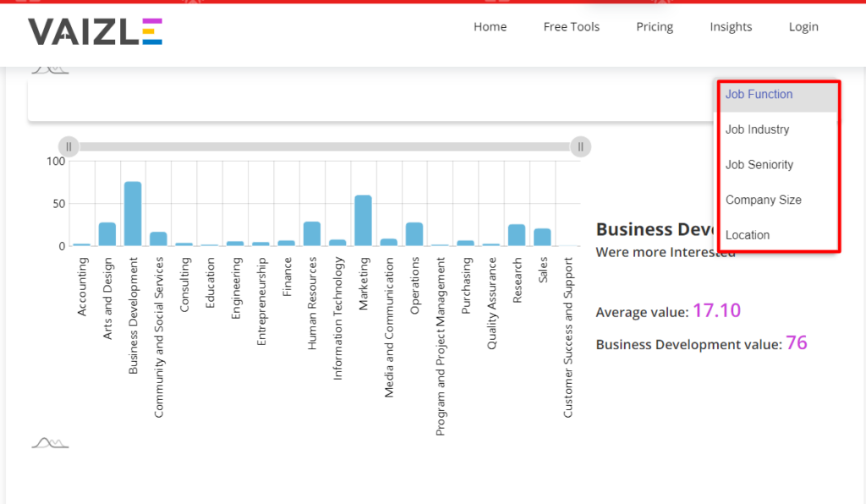Select the Business Development bar in the chart
The image size is (866, 504).
132,211
